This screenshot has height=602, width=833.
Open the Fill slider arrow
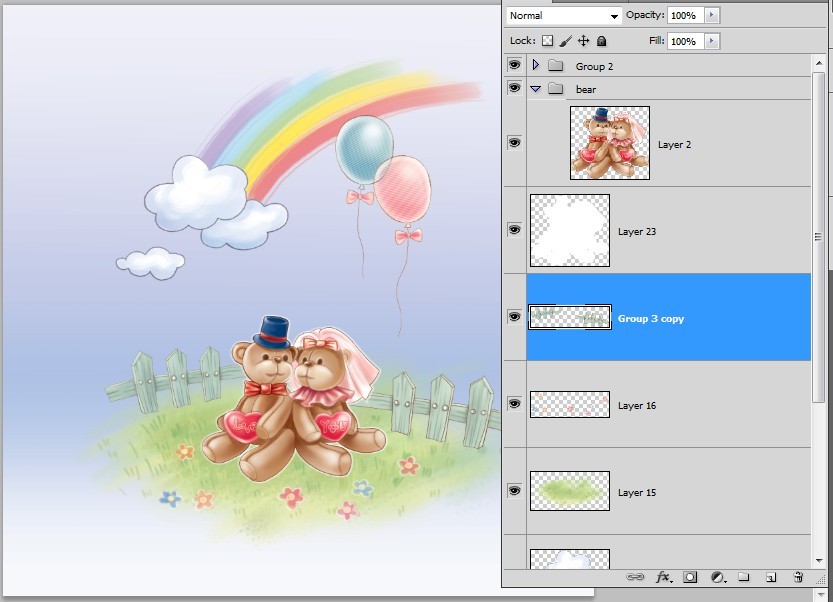711,41
